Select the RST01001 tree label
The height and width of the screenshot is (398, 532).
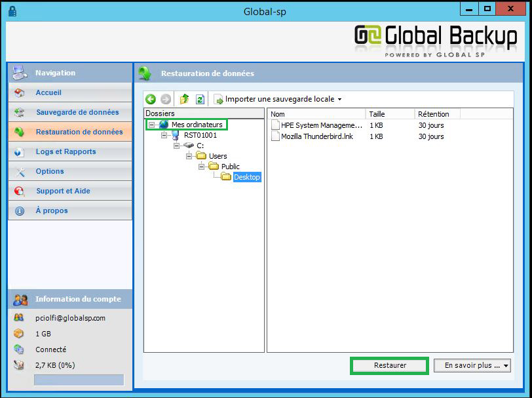click(200, 135)
